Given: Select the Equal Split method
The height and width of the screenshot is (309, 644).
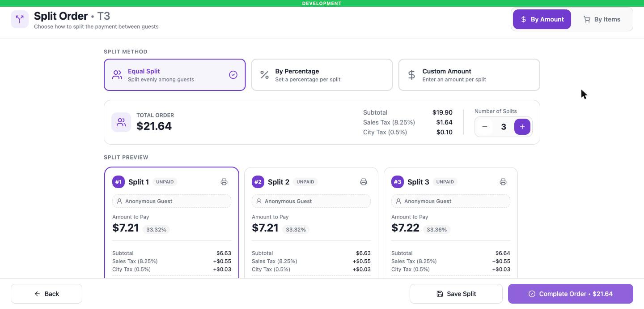Looking at the screenshot, I should pos(175,75).
